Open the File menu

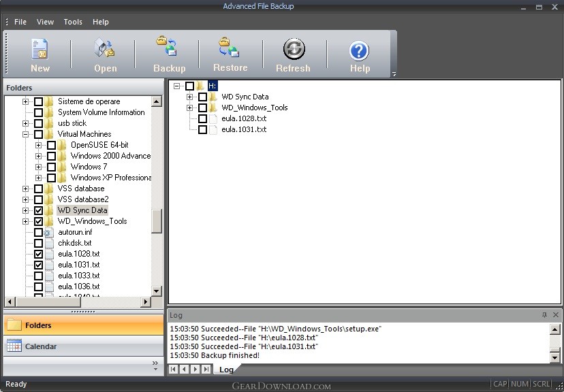(x=20, y=22)
